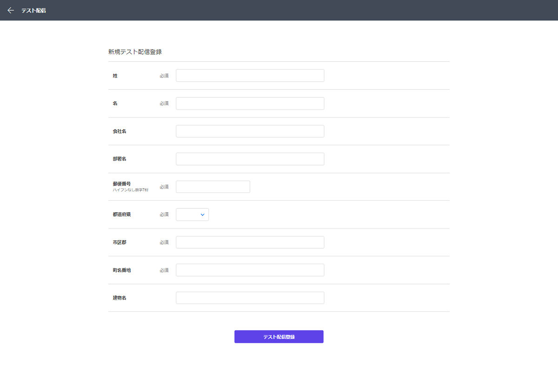558x392 pixels.
Task: Click the 新規テスト配信登録 heading
Action: [x=135, y=52]
